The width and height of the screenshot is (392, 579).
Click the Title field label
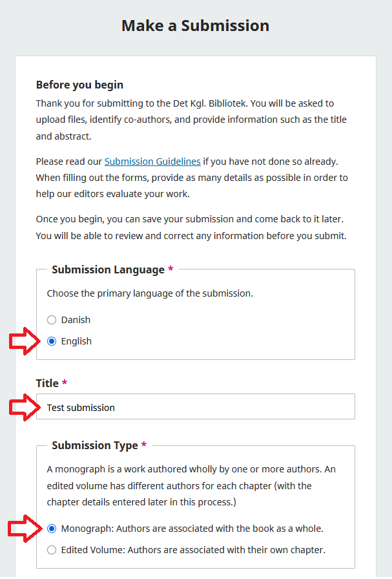tap(46, 383)
